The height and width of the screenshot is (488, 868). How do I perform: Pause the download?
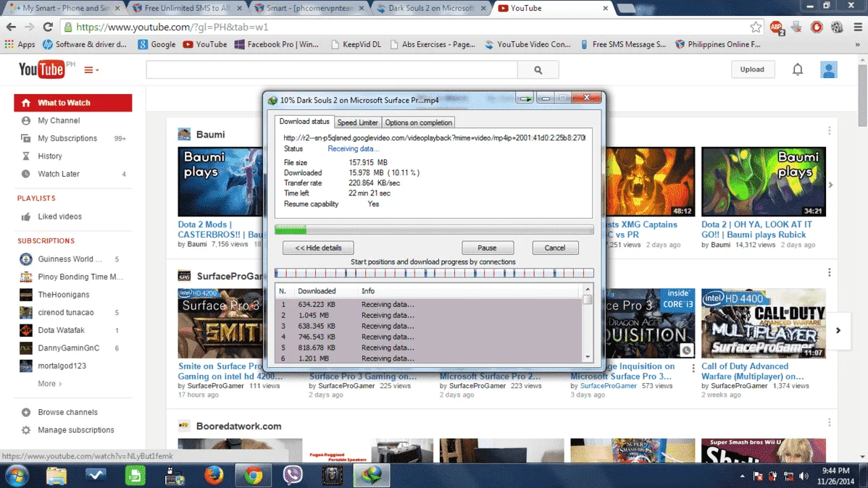[x=487, y=248]
